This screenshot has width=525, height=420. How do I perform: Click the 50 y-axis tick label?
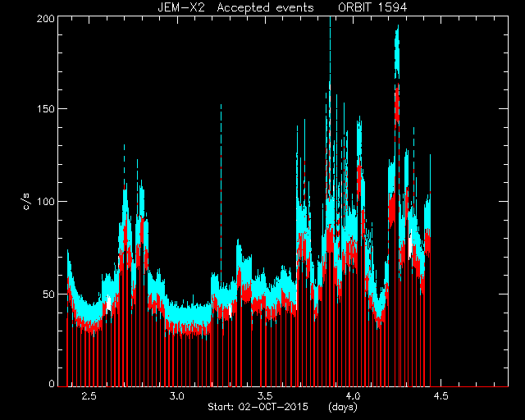click(49, 294)
